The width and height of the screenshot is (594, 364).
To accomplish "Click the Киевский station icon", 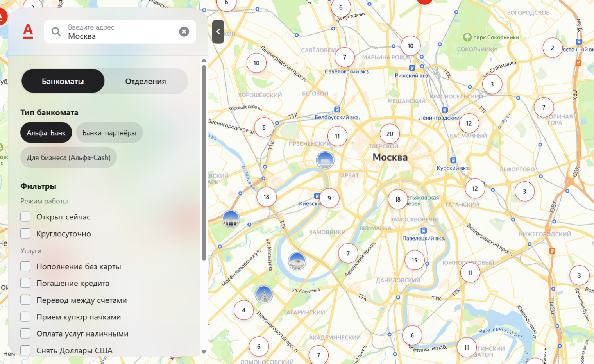I will point(317,196).
